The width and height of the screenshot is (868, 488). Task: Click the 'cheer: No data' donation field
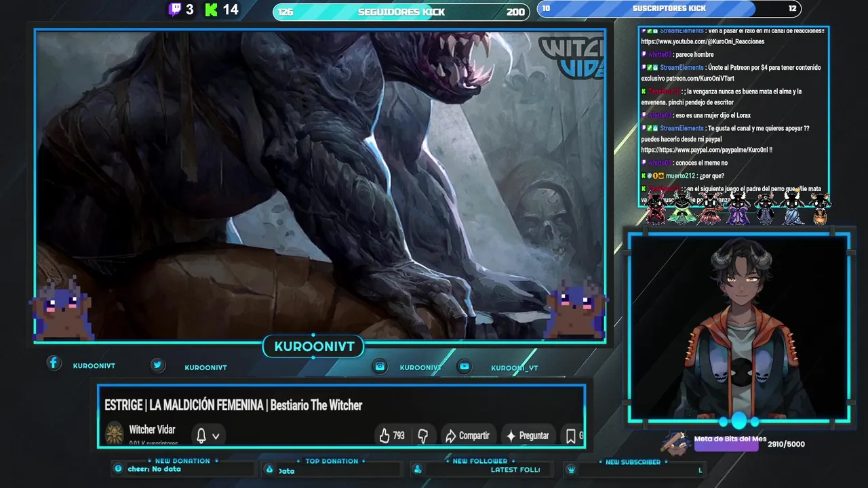pyautogui.click(x=154, y=469)
